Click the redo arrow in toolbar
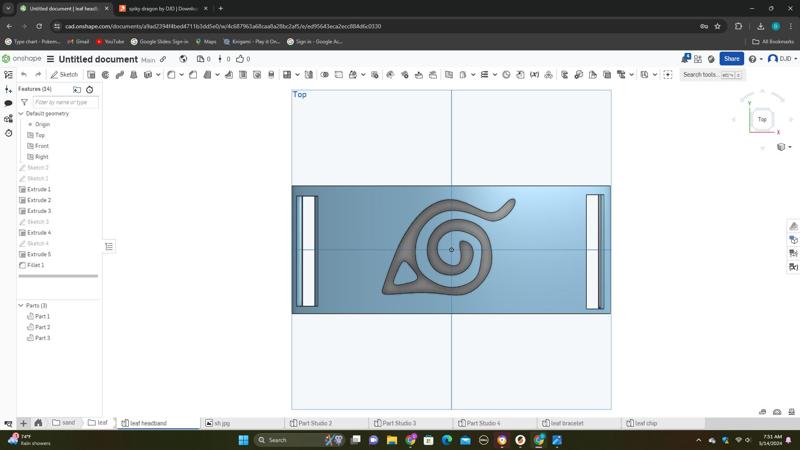 point(38,74)
